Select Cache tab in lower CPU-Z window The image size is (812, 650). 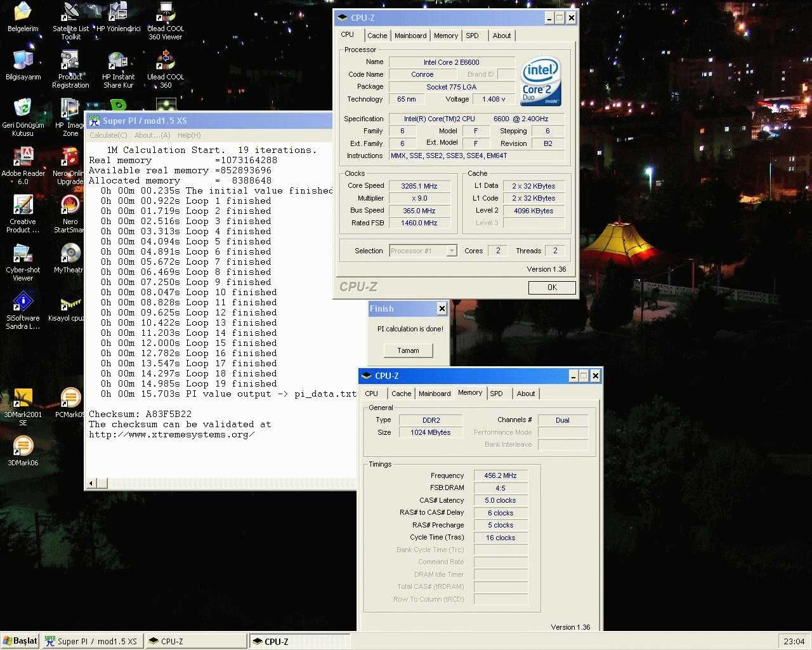[x=401, y=394]
